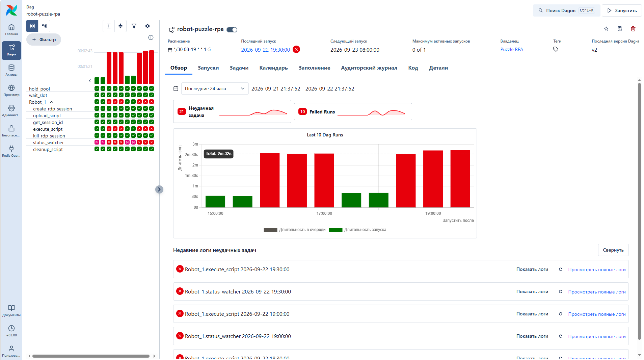Open the Просмотр browse sidebar icon
The width and height of the screenshot is (644, 360).
tap(11, 91)
